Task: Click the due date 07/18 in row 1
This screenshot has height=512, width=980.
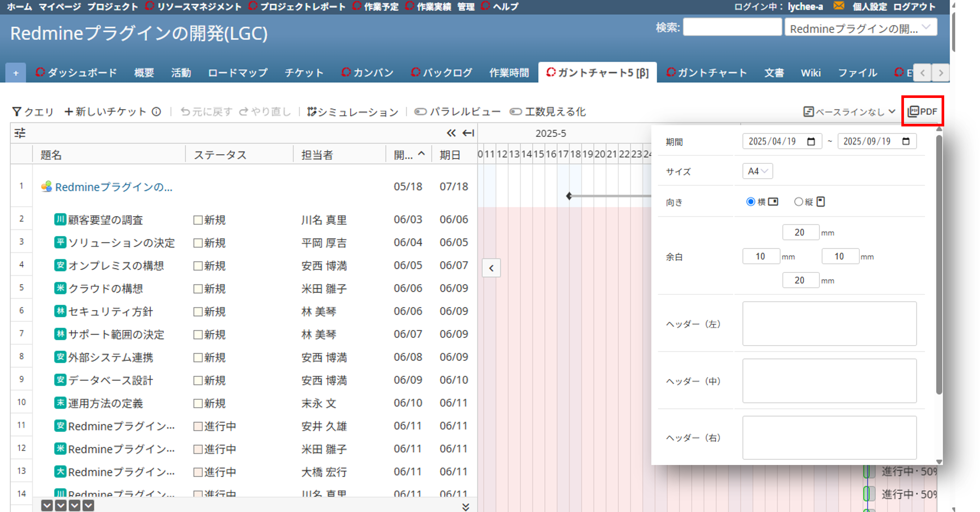Action: coord(454,187)
